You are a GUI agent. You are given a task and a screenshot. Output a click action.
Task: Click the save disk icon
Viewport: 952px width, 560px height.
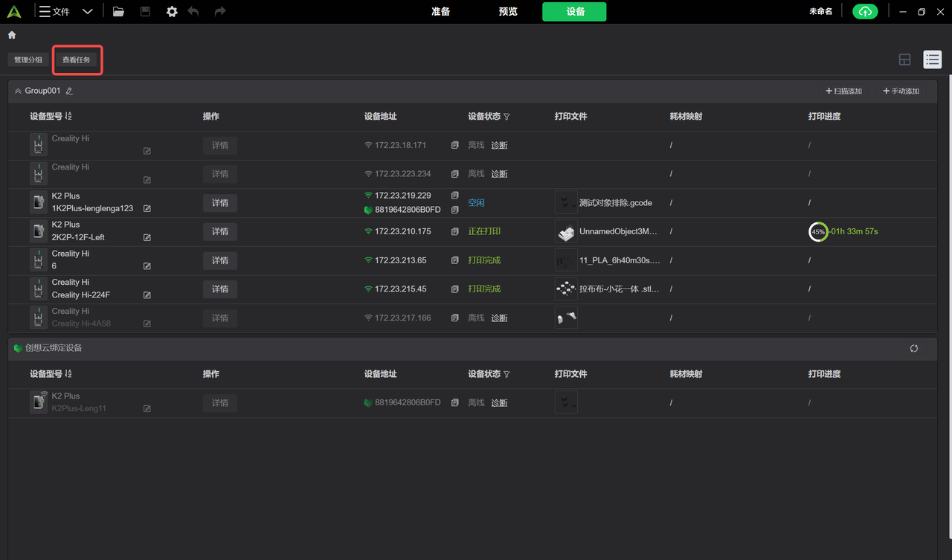pos(145,11)
